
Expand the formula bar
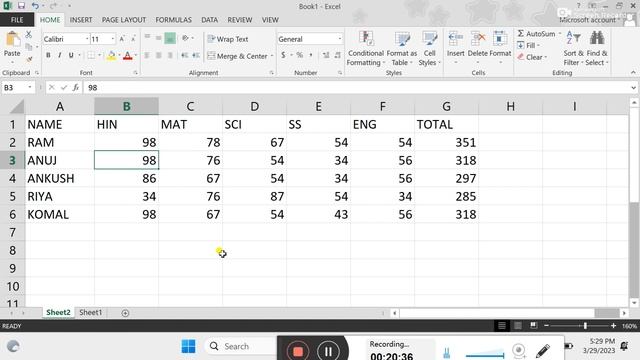coord(633,87)
